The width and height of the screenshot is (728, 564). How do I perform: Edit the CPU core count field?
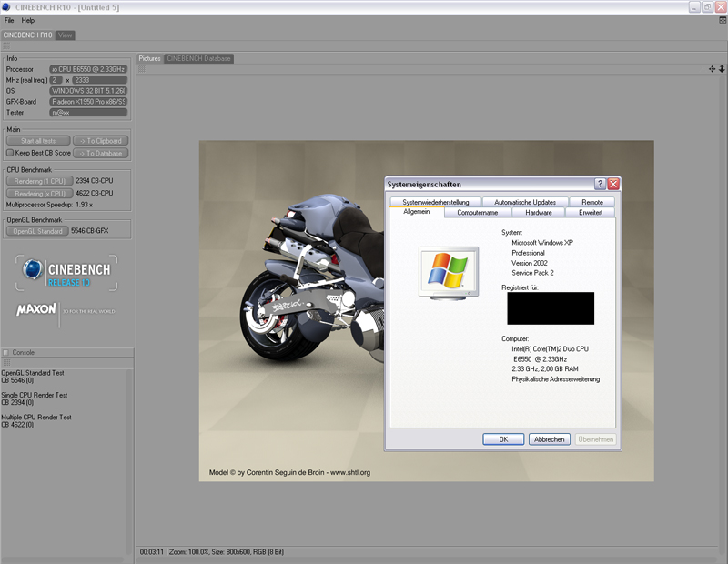(56, 80)
